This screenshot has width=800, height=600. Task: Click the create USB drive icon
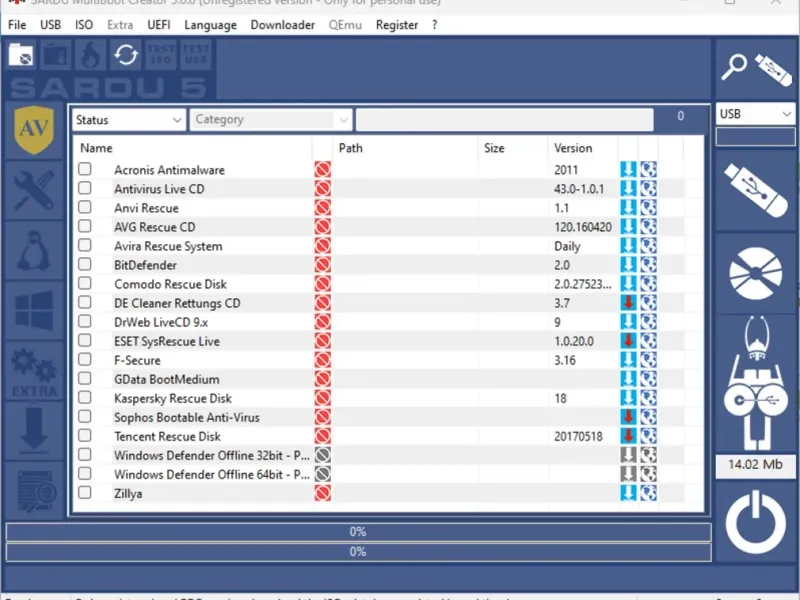click(755, 190)
